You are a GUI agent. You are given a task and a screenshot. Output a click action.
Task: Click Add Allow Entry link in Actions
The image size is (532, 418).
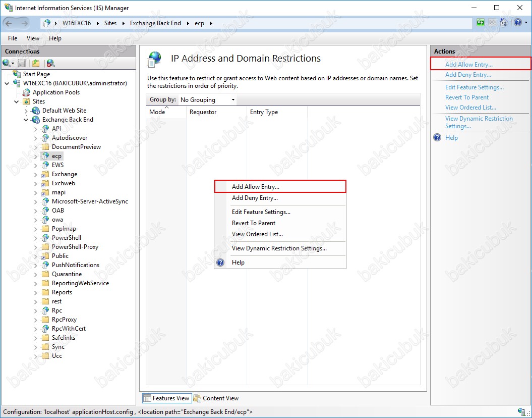[x=469, y=65]
